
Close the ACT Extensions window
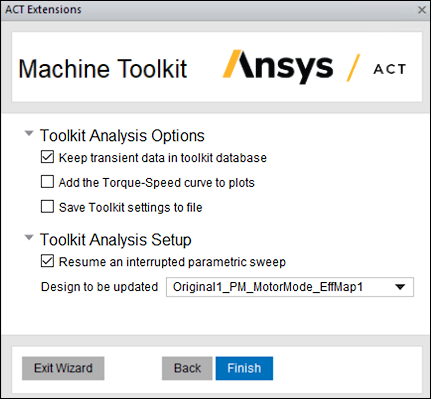[x=422, y=10]
